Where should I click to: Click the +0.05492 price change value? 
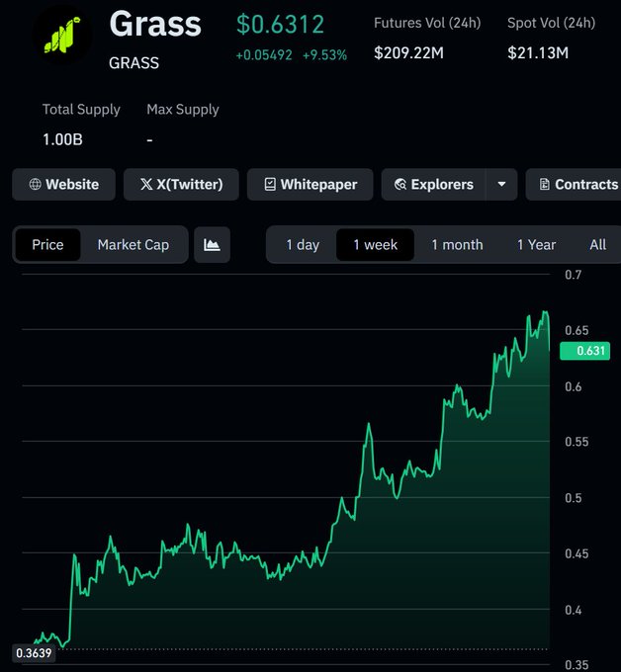264,55
